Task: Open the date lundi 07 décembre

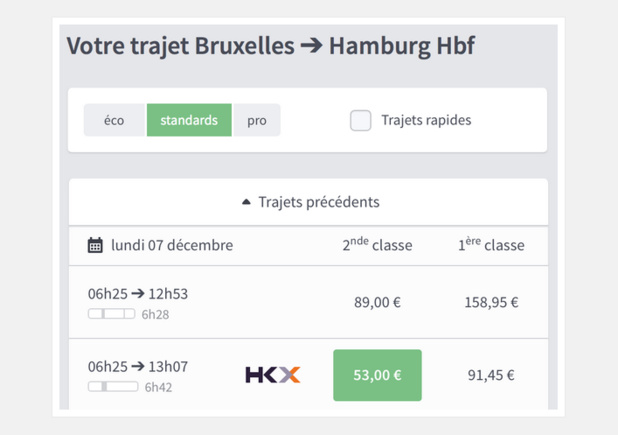Action: [172, 245]
